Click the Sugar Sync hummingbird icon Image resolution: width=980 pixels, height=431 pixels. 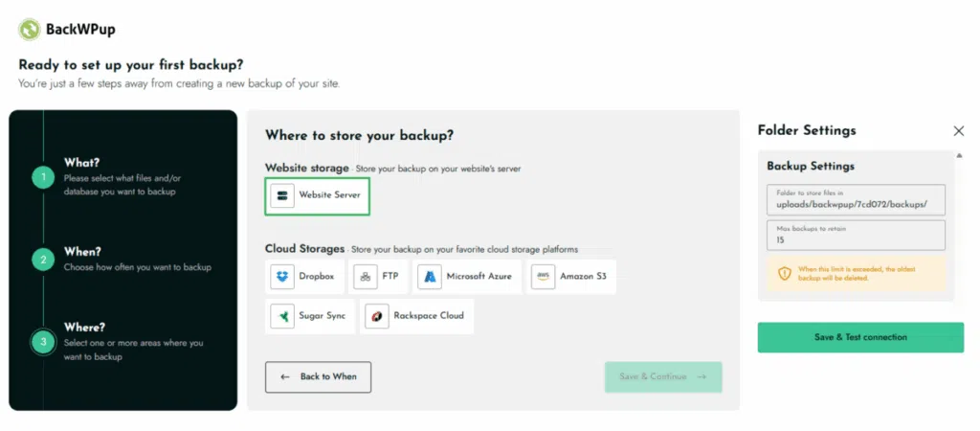282,316
